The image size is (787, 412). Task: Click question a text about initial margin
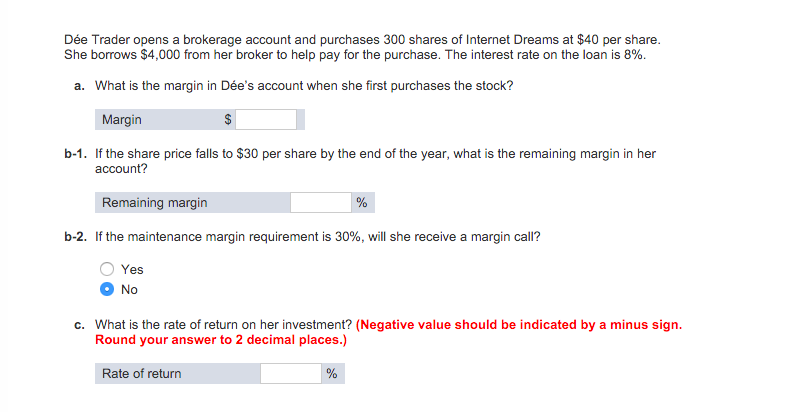click(304, 86)
